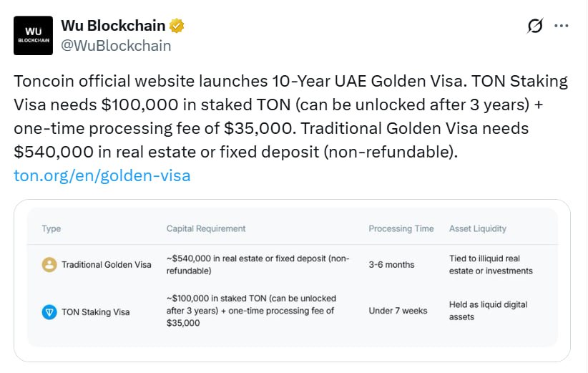Click the Wu Blockchain profile avatar

tap(34, 36)
